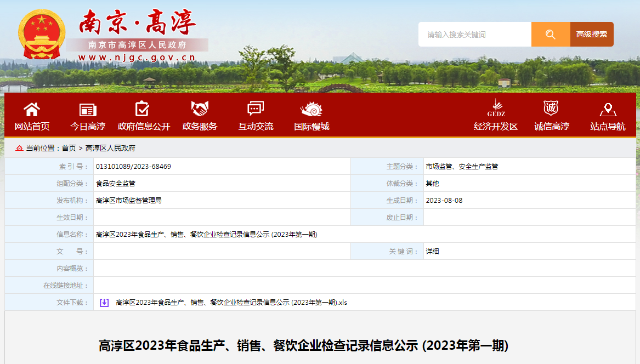Open the 经济开发区 GEDZ icon
The width and height of the screenshot is (640, 364).
[496, 108]
